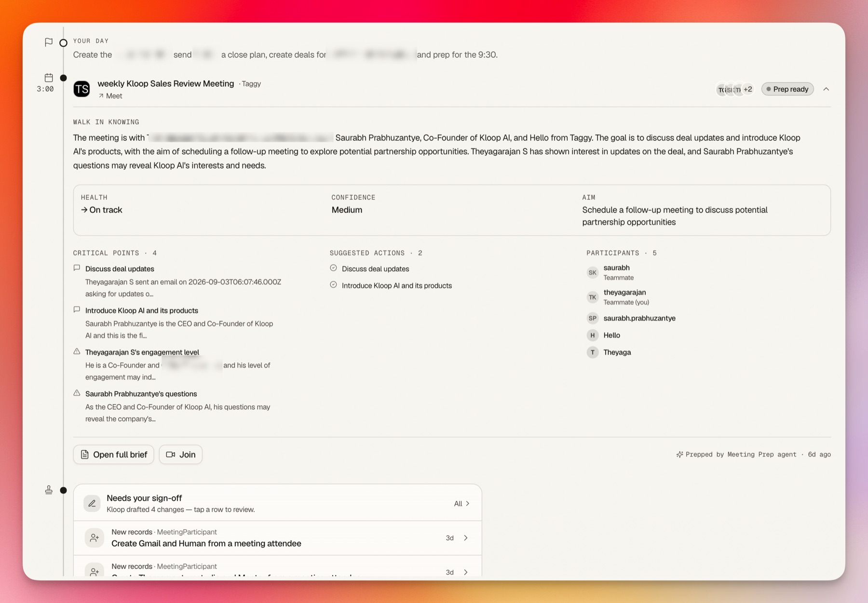The height and width of the screenshot is (603, 868).
Task: Click Theyagarajan S's engagement level critical point
Action: tap(142, 352)
